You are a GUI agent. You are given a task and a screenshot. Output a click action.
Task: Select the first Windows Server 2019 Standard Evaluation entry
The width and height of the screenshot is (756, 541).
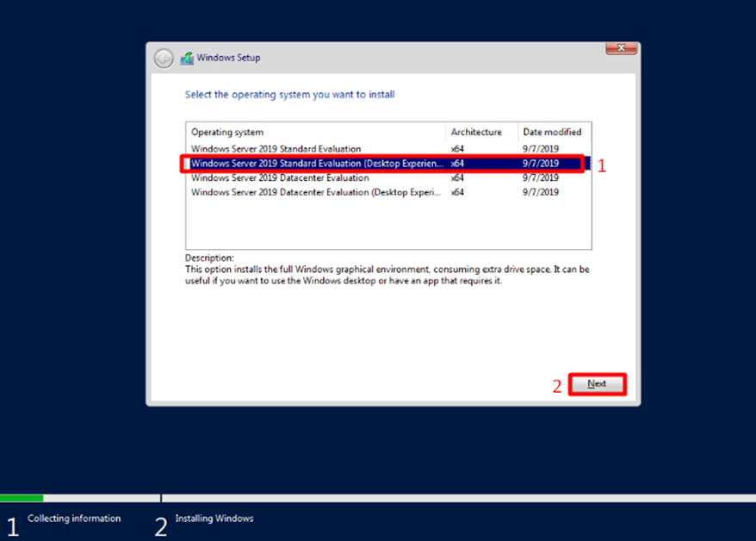(276, 149)
